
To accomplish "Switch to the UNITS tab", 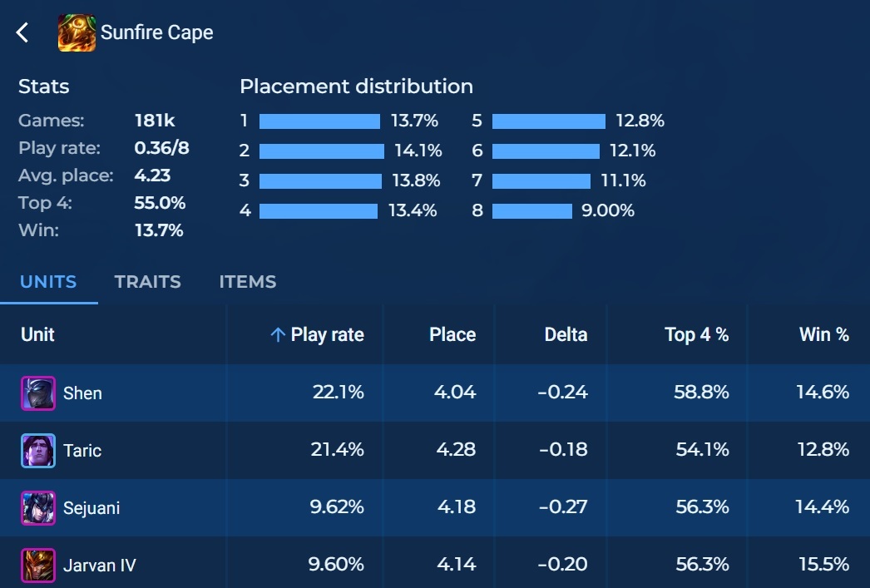I will click(48, 282).
